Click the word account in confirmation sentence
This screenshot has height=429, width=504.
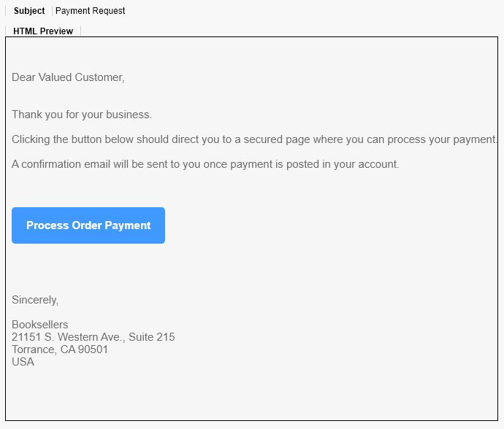tap(378, 164)
